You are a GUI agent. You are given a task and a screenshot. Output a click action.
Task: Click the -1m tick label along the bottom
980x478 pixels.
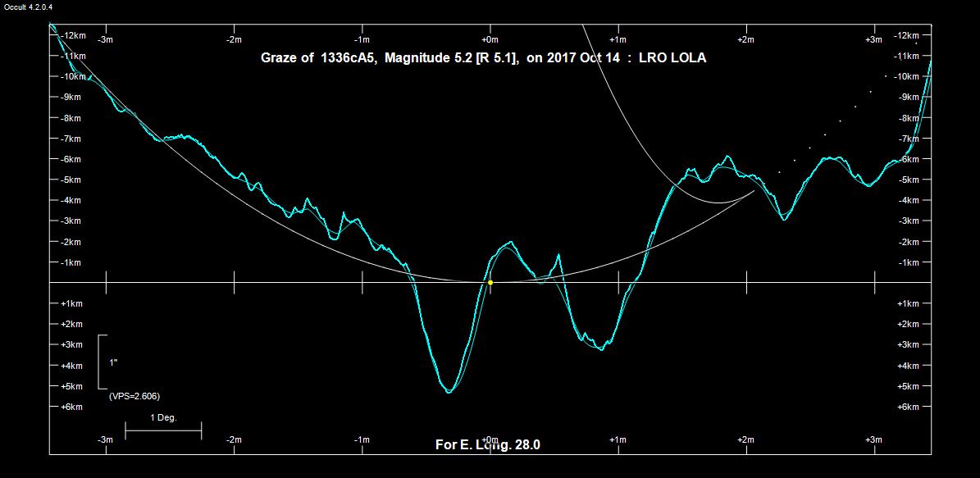pyautogui.click(x=362, y=440)
